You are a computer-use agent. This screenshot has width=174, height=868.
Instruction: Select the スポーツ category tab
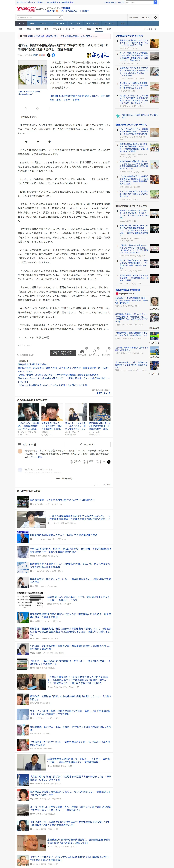[70, 29]
